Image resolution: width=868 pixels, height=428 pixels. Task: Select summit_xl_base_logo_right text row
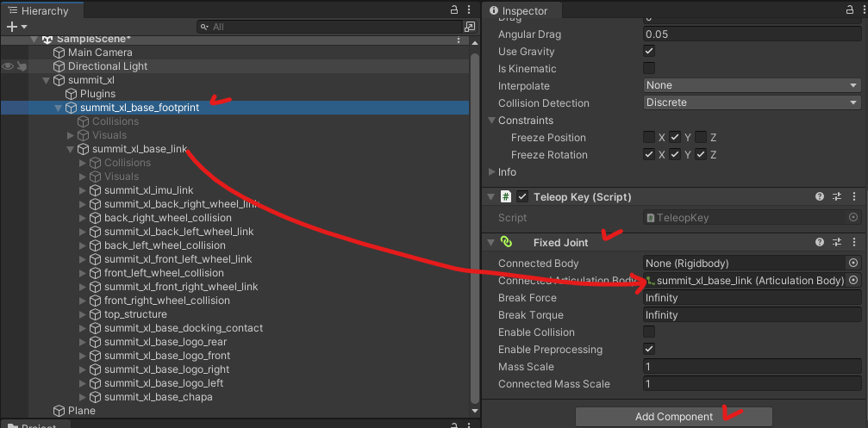point(166,369)
